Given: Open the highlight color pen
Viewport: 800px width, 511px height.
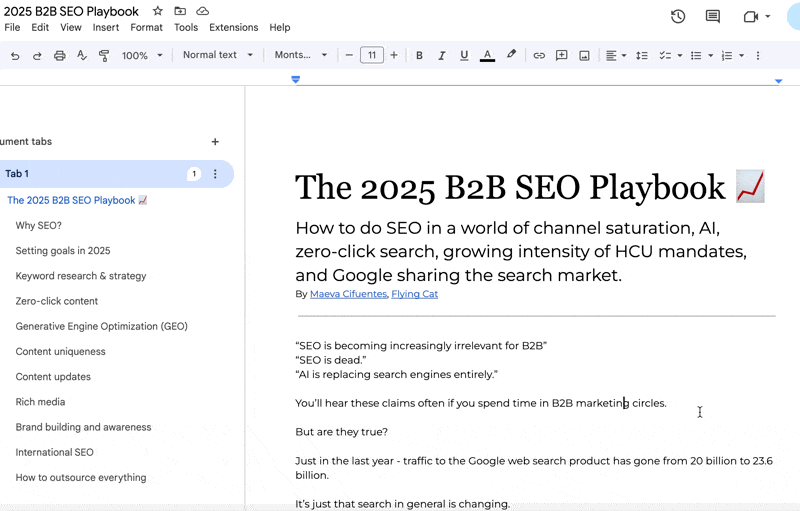Looking at the screenshot, I should [511, 55].
